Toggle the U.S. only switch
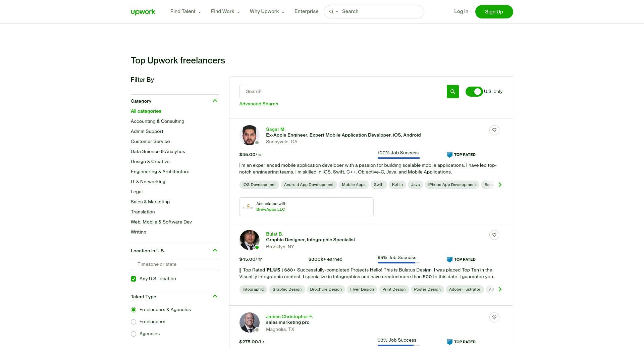 tap(474, 92)
